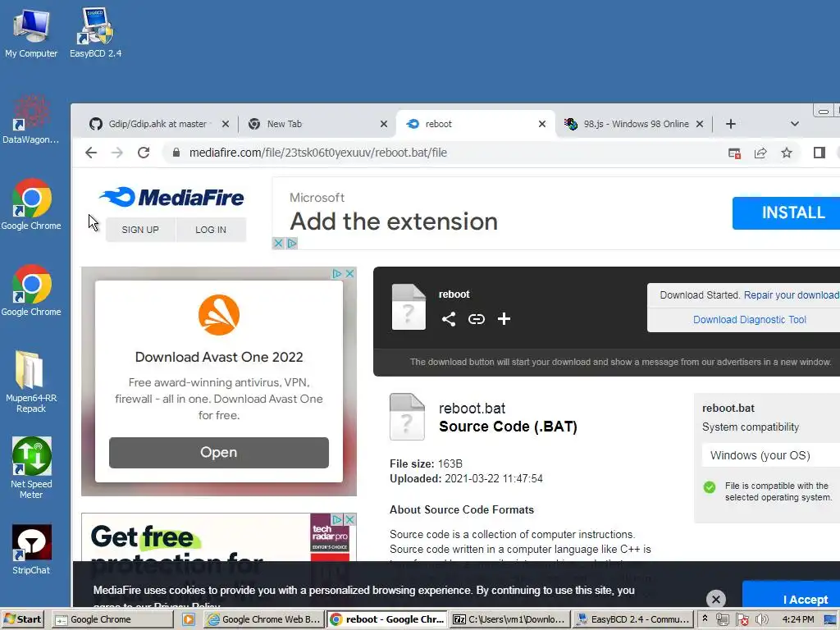Switch to 98.js - Windows 98 Online tab

click(x=636, y=124)
